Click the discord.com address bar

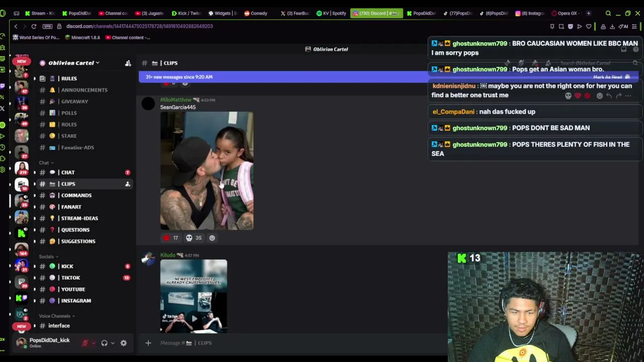pyautogui.click(x=139, y=26)
